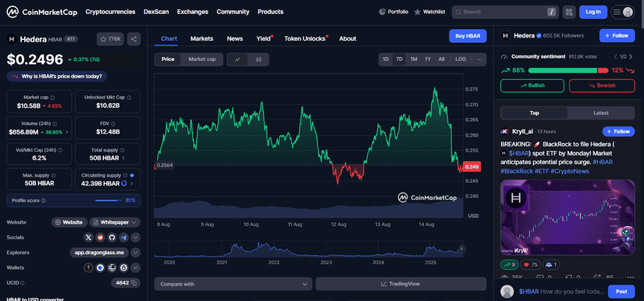Open the hamburger profile menu
This screenshot has width=644, height=301.
click(623, 12)
